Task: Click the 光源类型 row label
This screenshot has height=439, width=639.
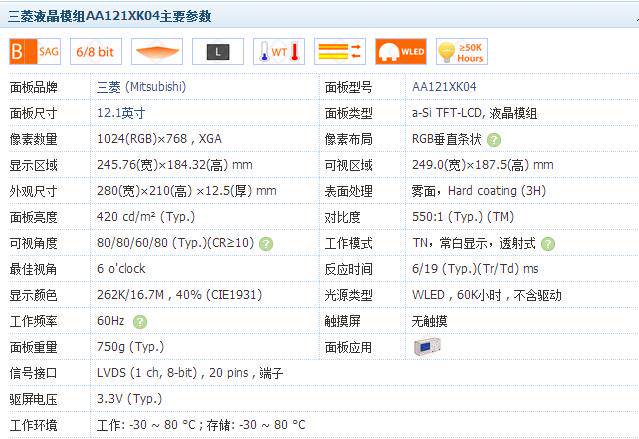Action: tap(348, 295)
